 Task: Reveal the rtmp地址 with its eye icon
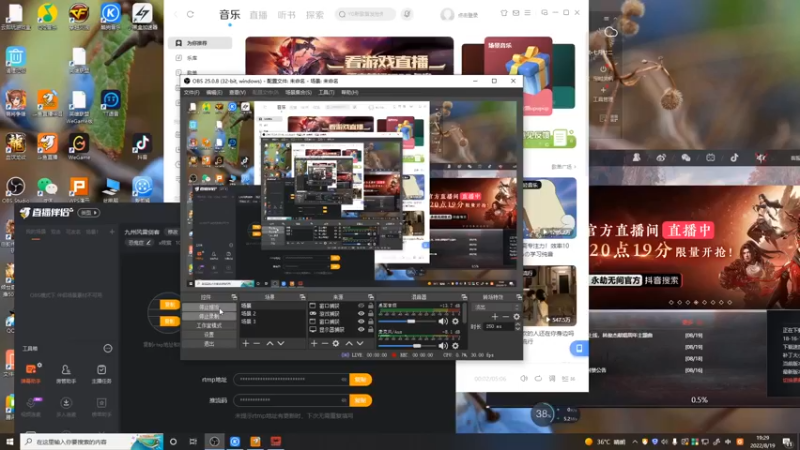pos(344,379)
